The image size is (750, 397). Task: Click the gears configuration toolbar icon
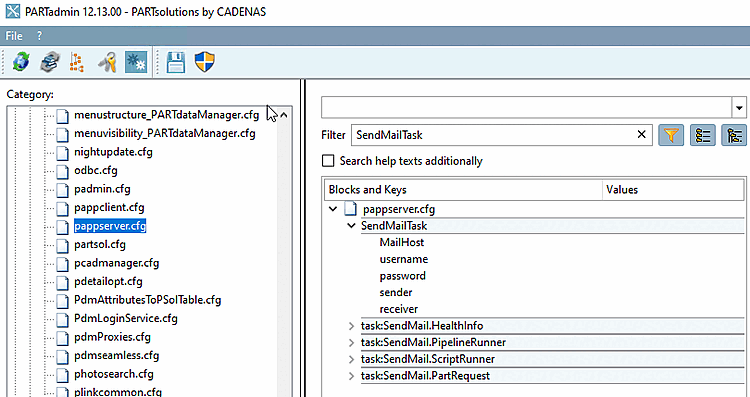coord(136,62)
